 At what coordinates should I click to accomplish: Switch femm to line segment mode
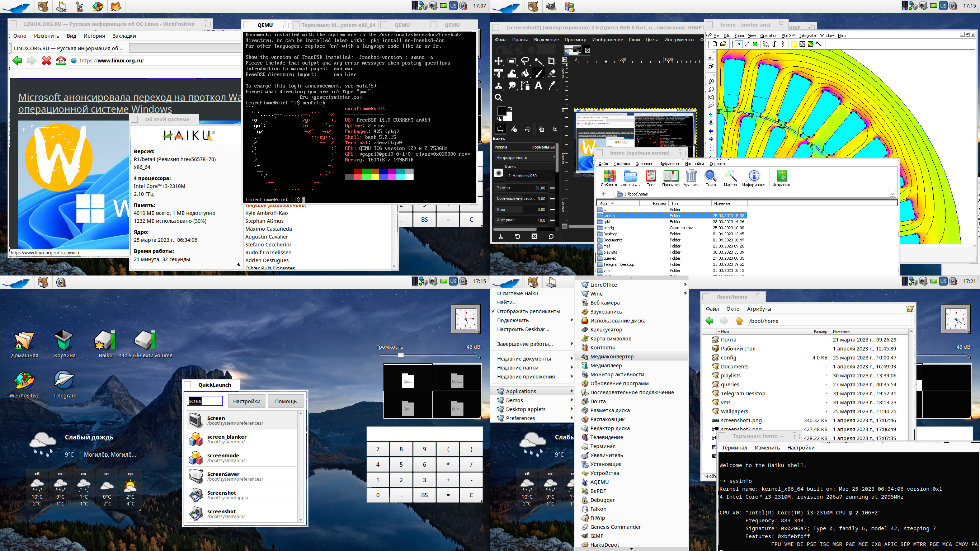click(747, 44)
